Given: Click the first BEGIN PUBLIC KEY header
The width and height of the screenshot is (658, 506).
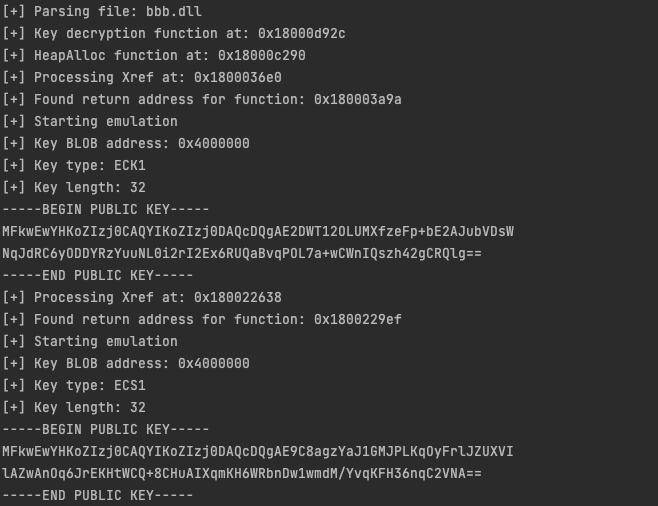Looking at the screenshot, I should pyautogui.click(x=106, y=209).
